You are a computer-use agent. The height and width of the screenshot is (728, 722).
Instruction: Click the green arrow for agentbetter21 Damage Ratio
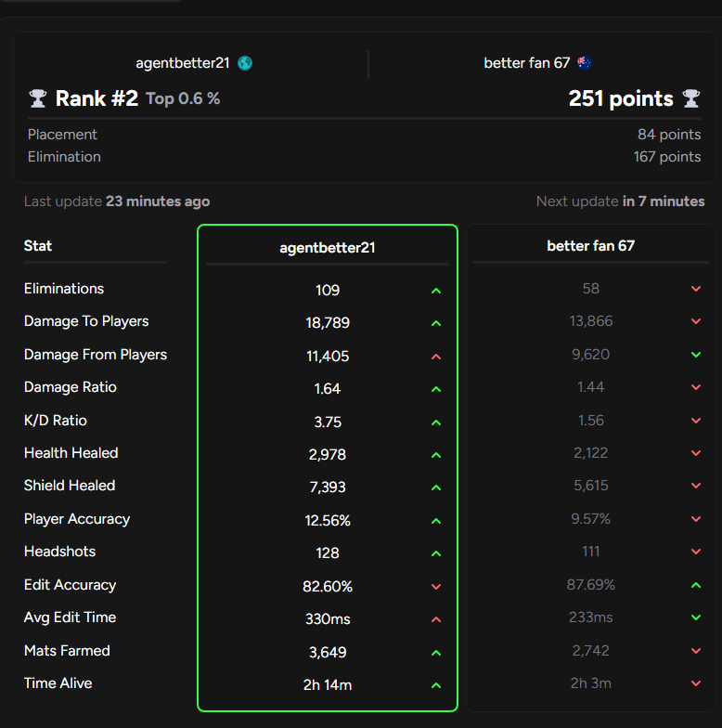436,390
